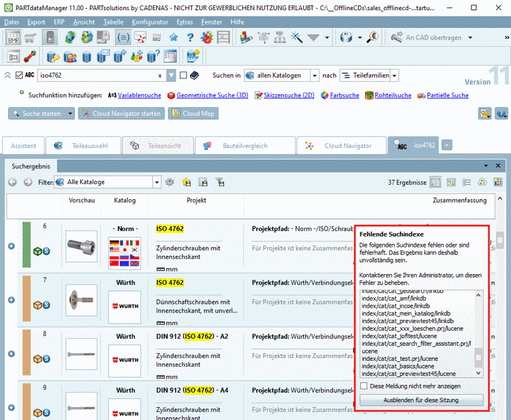The image size is (511, 420).
Task: Click the database with envelope icon
Action: tap(104, 56)
